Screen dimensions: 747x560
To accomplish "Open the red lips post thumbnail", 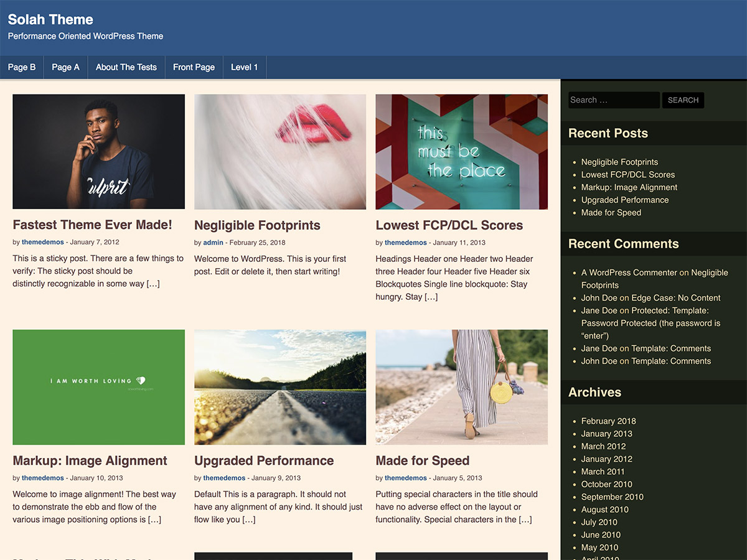I will pos(280,152).
